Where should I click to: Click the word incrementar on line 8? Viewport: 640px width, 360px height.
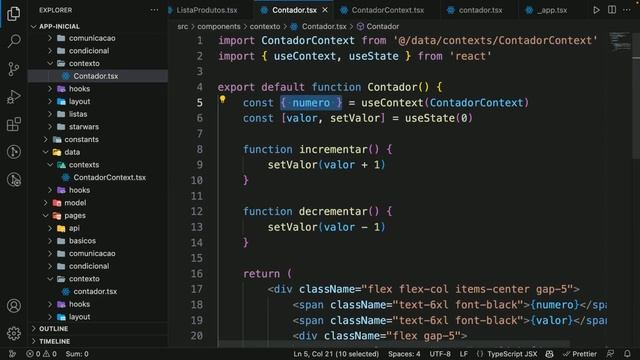click(x=333, y=149)
